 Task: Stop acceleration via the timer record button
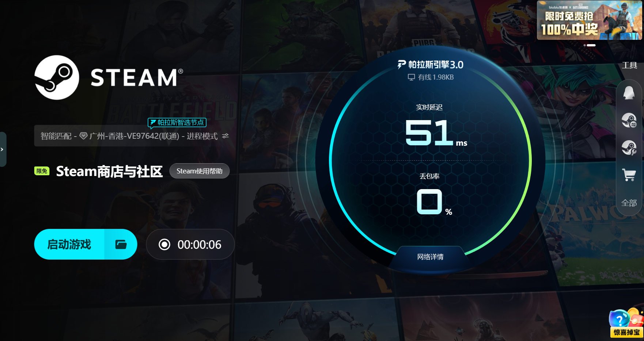pyautogui.click(x=164, y=244)
